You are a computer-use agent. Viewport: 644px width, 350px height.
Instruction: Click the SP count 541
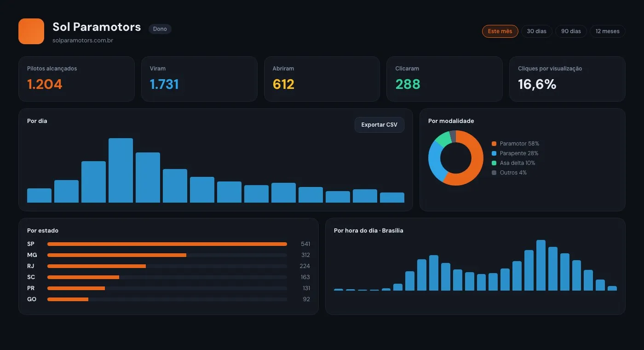[305, 244]
